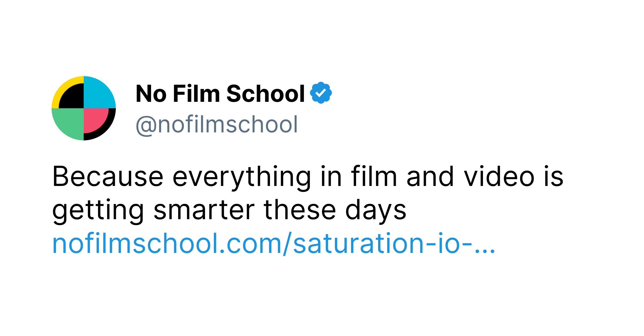The height and width of the screenshot is (336, 644).
Task: Click the word "everything" in the tweet
Action: 241,177
